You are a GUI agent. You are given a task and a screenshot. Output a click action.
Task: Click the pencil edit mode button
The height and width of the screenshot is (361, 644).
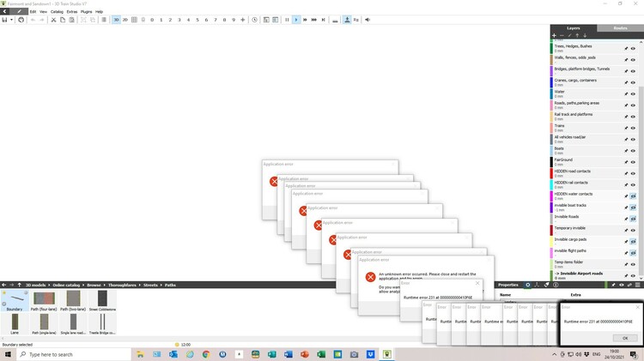19,11
